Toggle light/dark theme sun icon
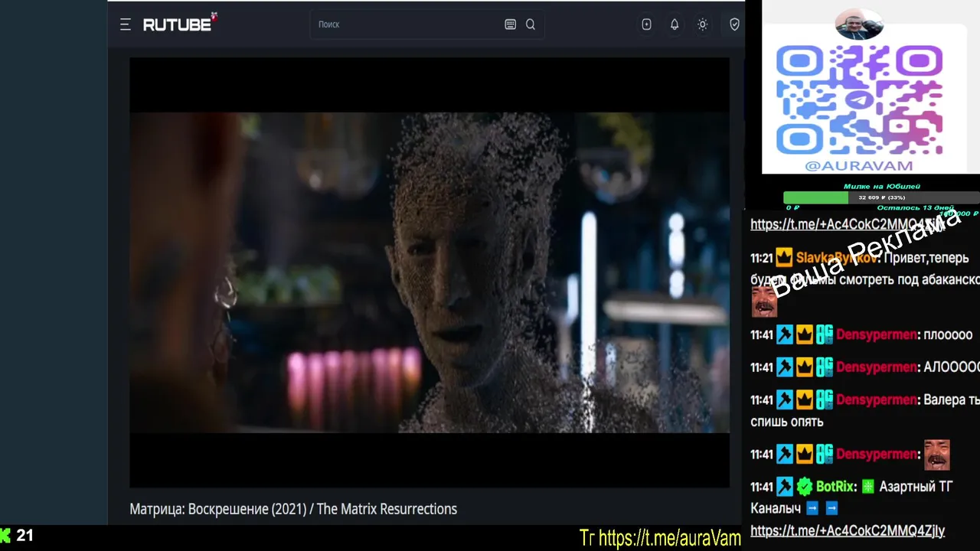Screen dimensions: 980x551 pos(702,24)
